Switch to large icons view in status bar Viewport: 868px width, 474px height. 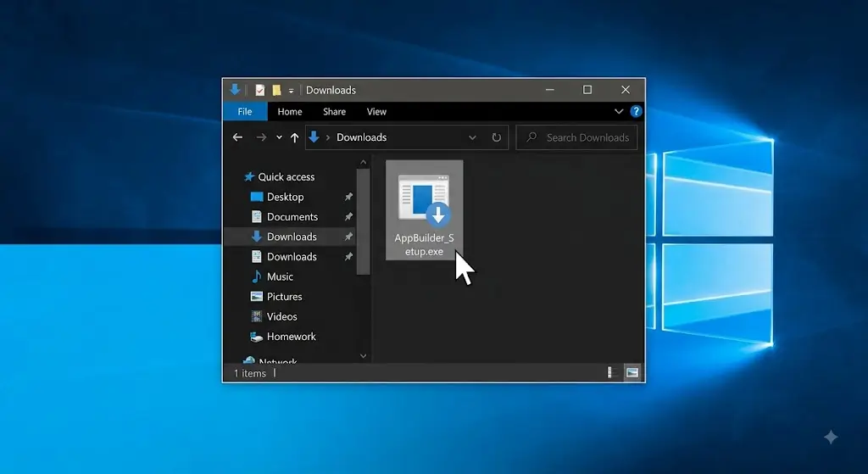632,372
